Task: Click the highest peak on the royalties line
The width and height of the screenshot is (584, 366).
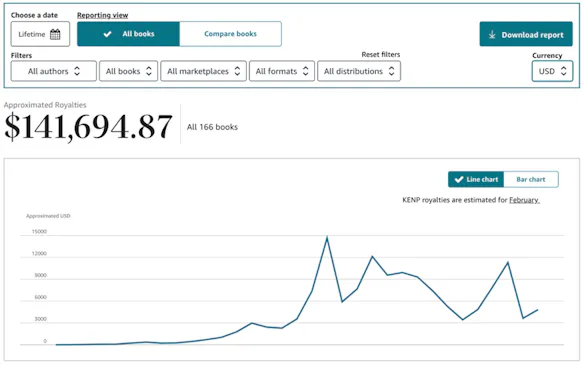Action: pyautogui.click(x=327, y=237)
